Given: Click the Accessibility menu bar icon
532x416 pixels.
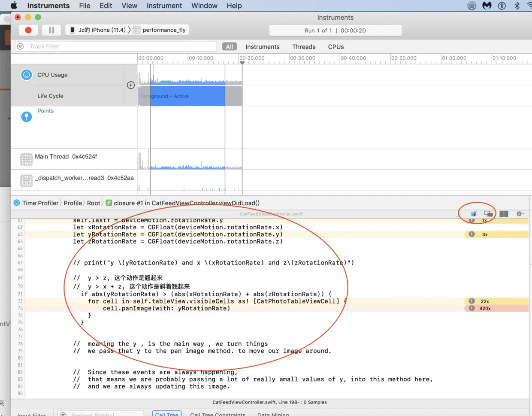Looking at the screenshot, I should click(x=502, y=6).
